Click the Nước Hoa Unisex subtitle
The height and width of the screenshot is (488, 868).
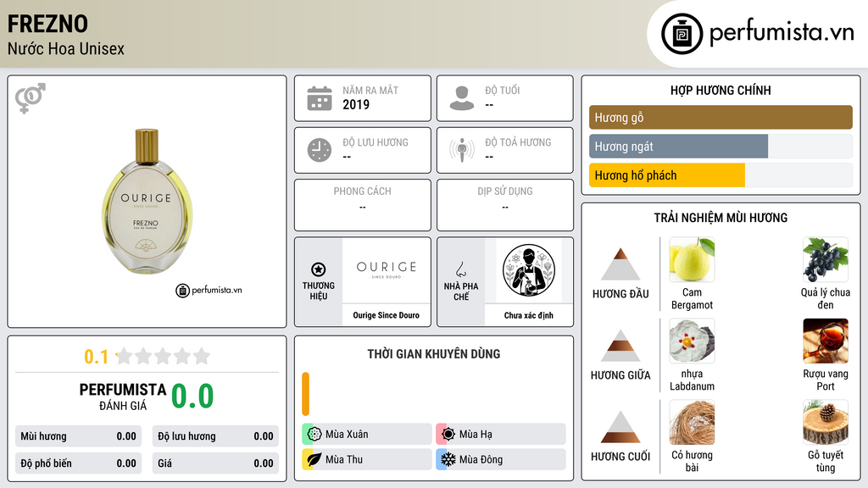[x=66, y=48]
